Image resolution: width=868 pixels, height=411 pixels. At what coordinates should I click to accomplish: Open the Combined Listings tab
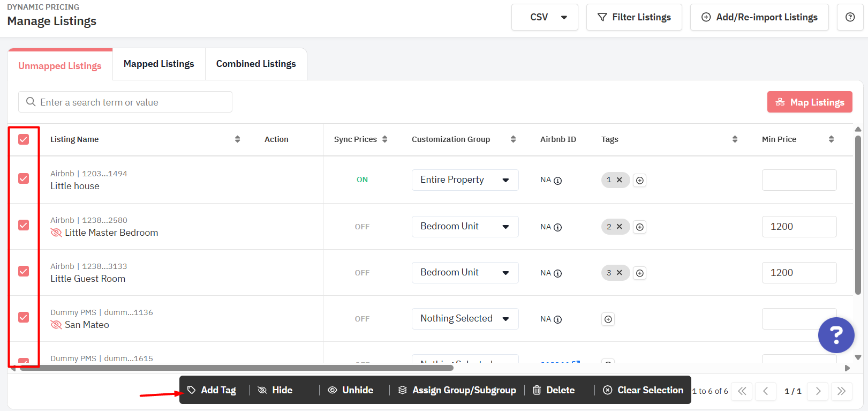click(x=256, y=64)
